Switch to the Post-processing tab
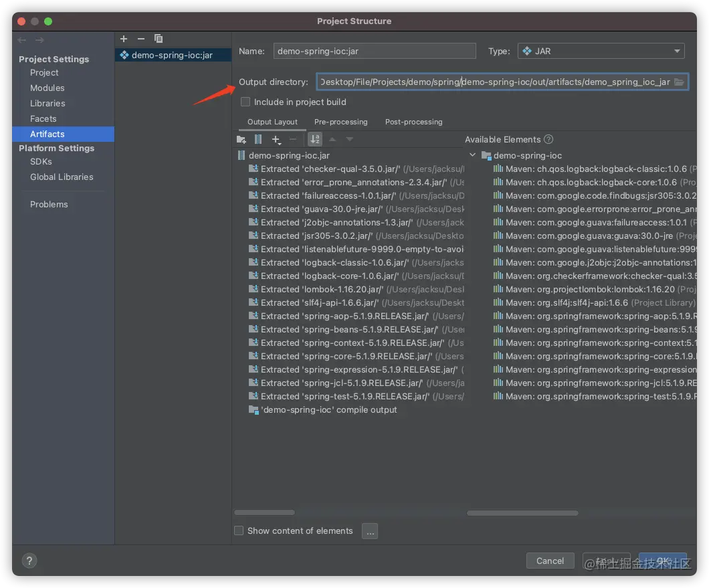Image resolution: width=709 pixels, height=588 pixels. (x=414, y=122)
